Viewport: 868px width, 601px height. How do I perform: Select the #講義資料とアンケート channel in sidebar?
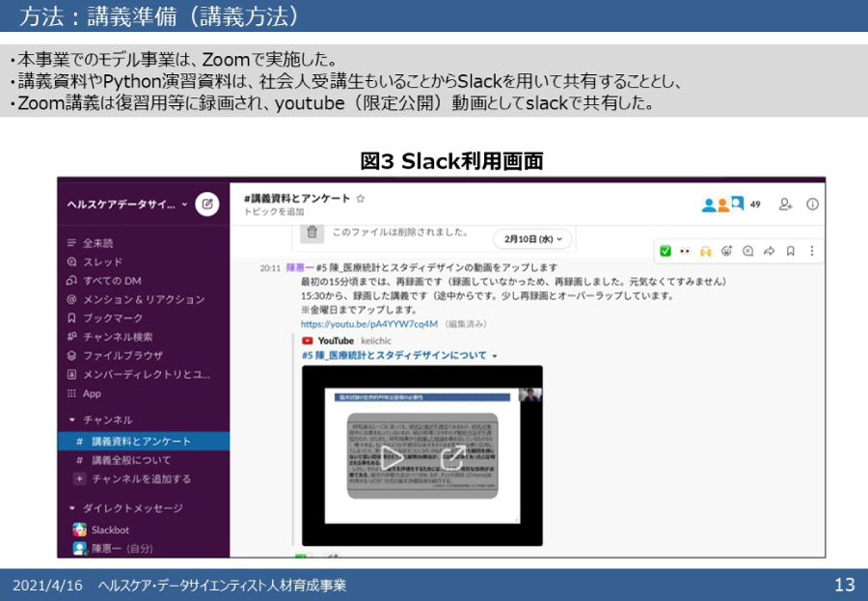144,442
